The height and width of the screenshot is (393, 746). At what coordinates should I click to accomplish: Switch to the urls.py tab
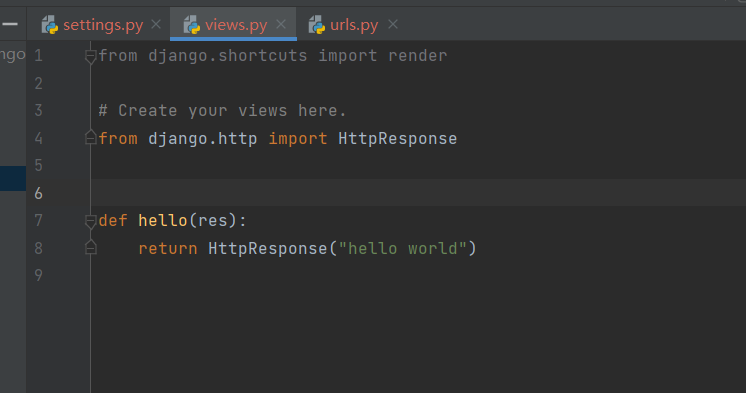(x=354, y=25)
